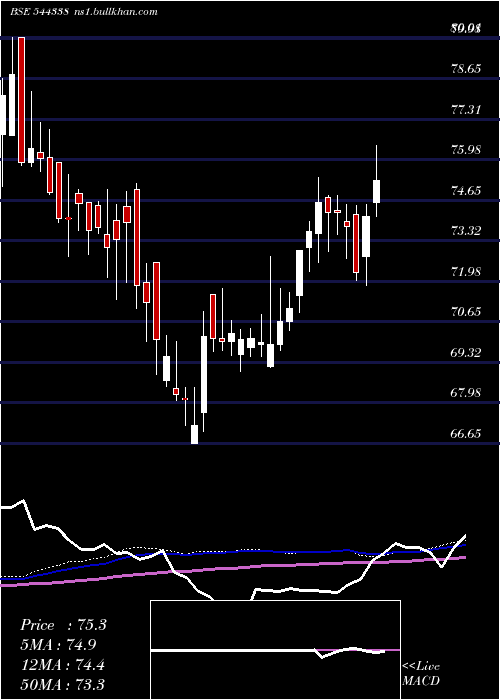The width and height of the screenshot is (500, 700).
Task: Select the 78.65 price axis label
Action: coord(466,69)
